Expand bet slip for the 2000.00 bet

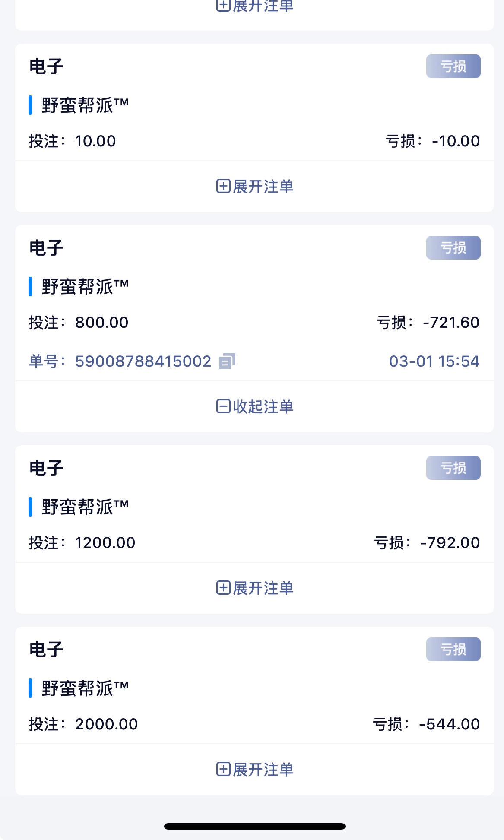pyautogui.click(x=255, y=770)
